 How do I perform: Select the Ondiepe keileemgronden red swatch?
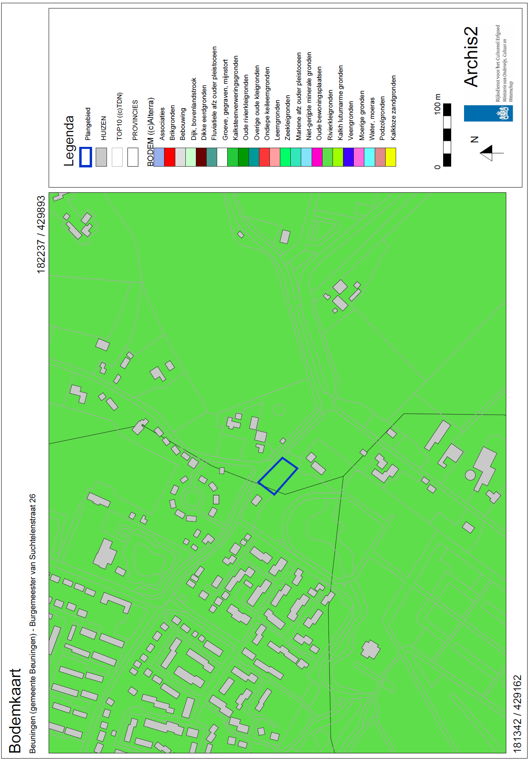(265, 157)
